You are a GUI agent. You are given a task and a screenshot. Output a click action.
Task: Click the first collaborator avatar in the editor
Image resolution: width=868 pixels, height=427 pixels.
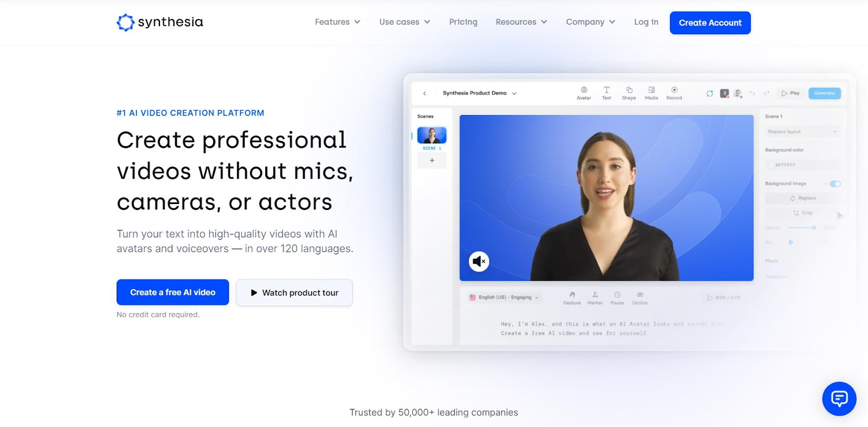pyautogui.click(x=724, y=93)
